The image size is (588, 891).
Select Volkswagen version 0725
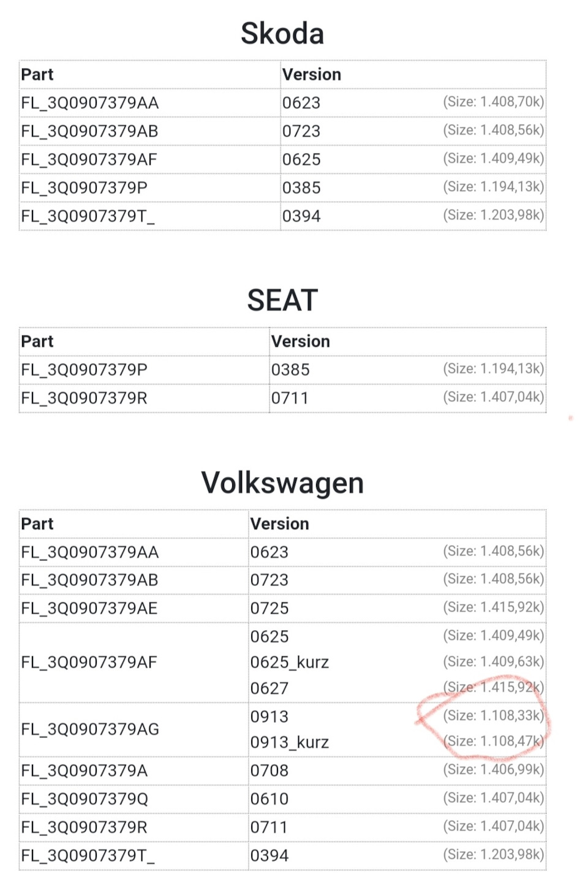click(269, 608)
